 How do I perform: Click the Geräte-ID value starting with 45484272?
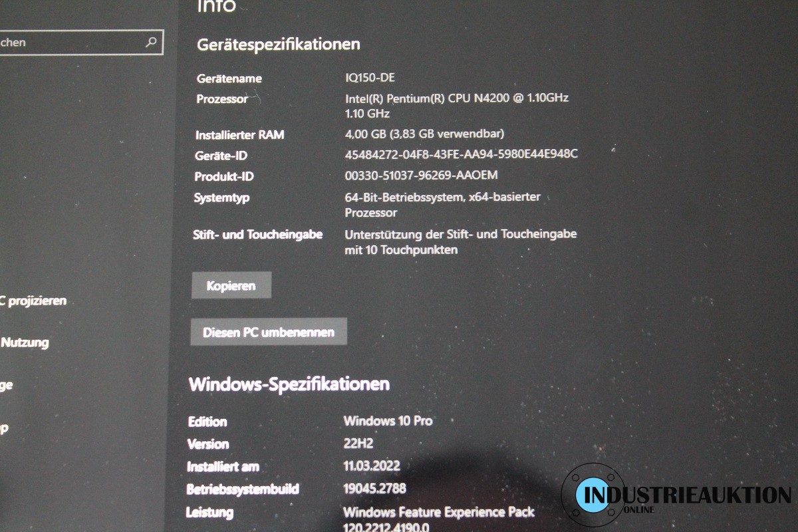[461, 154]
